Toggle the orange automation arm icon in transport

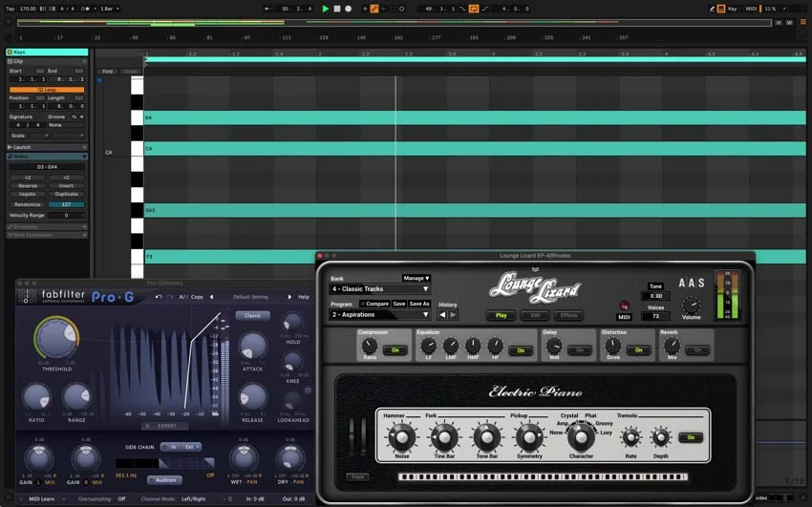pos(374,9)
